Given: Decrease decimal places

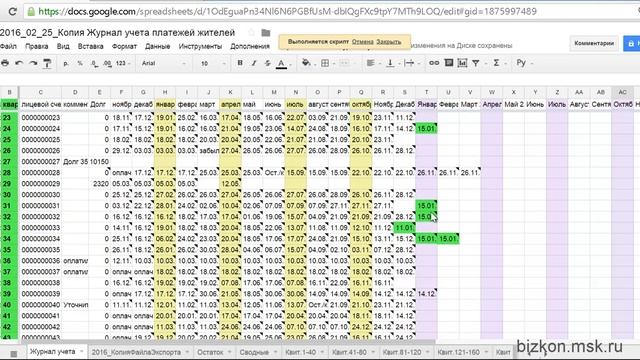Looking at the screenshot, I should tap(94, 63).
